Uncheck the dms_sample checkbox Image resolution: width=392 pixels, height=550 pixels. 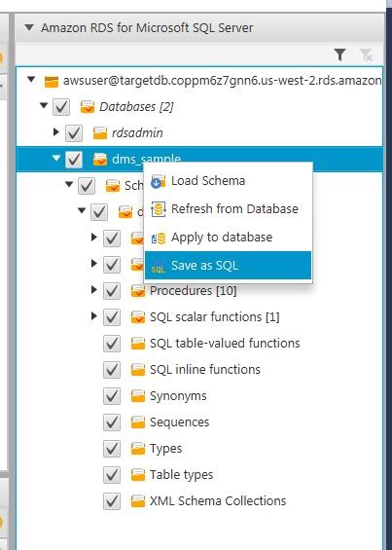point(74,160)
